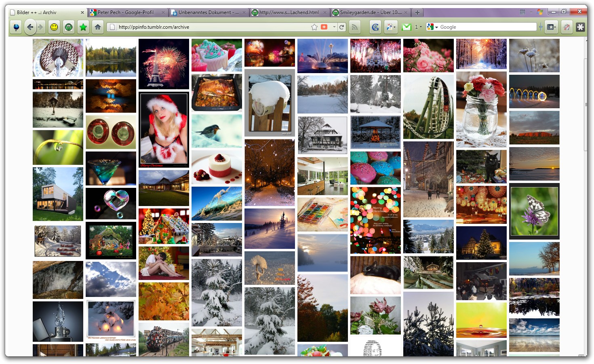Screen dimensions: 594x364
Task: Open the address bar history dropdown
Action: [334, 27]
